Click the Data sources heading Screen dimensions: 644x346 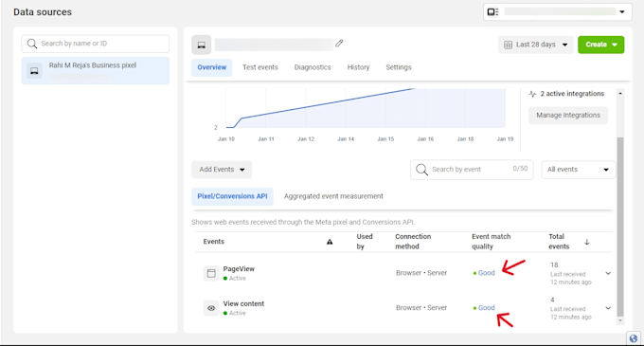43,12
